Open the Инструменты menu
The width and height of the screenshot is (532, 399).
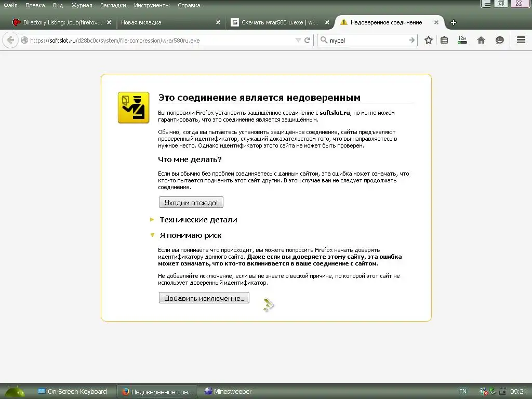click(x=152, y=5)
